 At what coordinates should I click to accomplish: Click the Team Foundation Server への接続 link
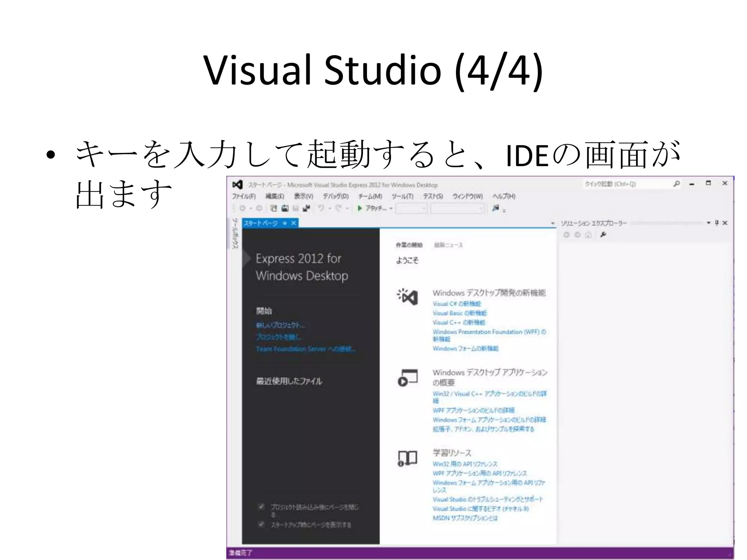pyautogui.click(x=306, y=349)
